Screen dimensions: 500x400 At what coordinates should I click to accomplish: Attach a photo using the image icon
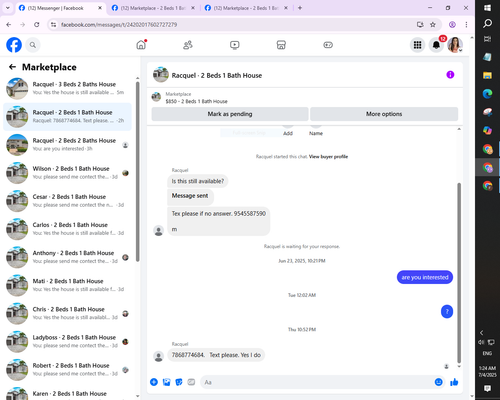coord(166,382)
